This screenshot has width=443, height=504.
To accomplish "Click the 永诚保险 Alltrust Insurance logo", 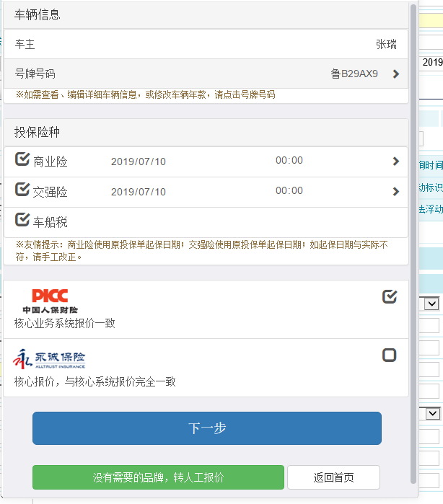I will click(x=49, y=359).
